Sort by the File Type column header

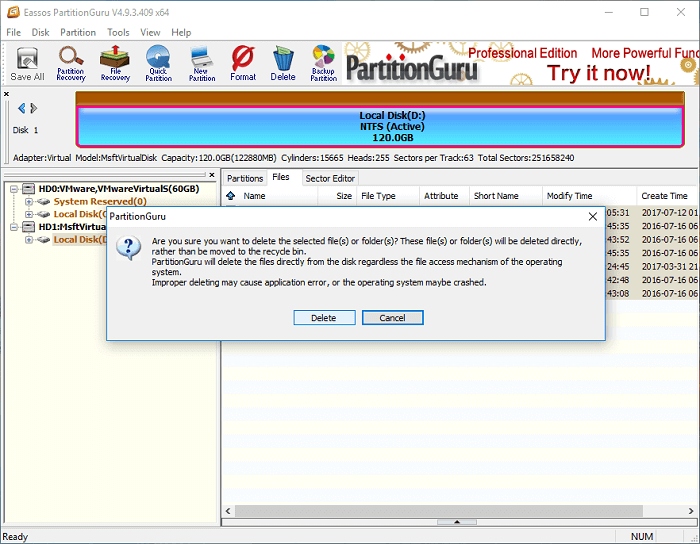[x=378, y=196]
